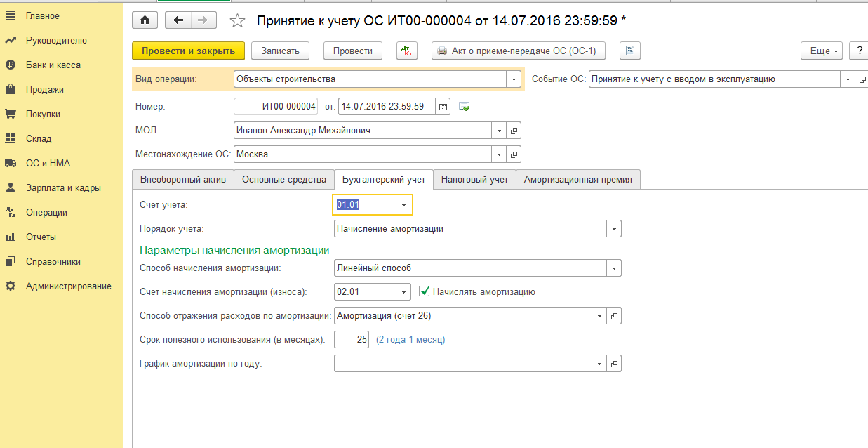868x448 pixels.
Task: Show Дт/Кт postings icon
Action: [x=407, y=51]
